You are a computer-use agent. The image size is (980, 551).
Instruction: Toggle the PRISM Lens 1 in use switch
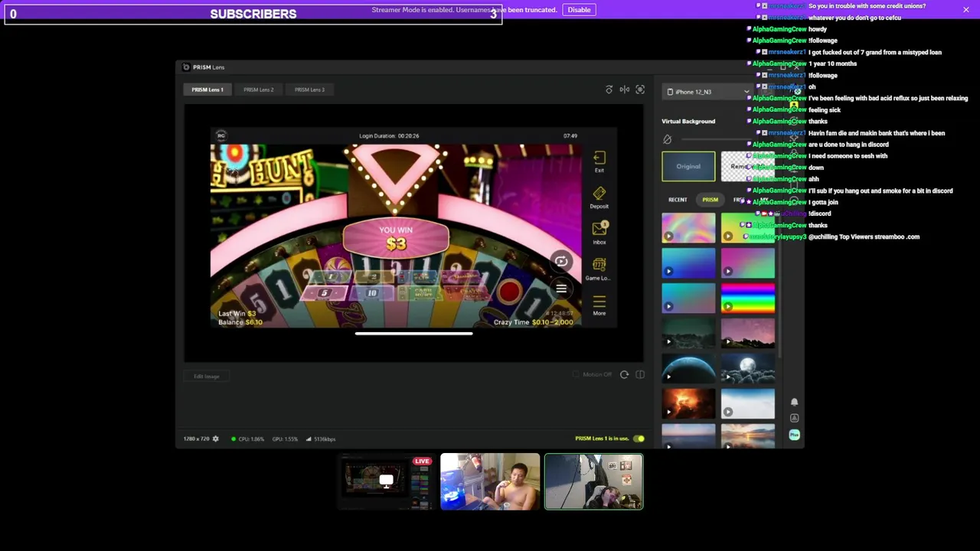coord(639,439)
